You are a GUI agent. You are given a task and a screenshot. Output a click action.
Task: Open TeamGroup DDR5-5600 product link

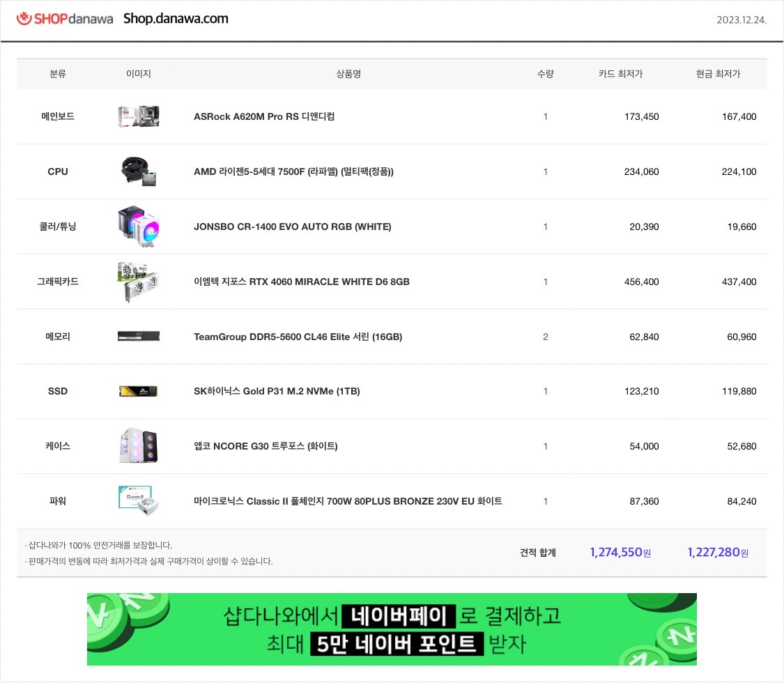298,337
